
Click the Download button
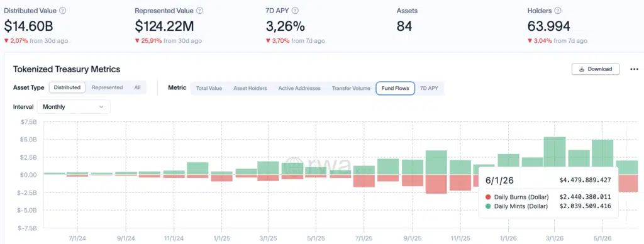pyautogui.click(x=595, y=69)
